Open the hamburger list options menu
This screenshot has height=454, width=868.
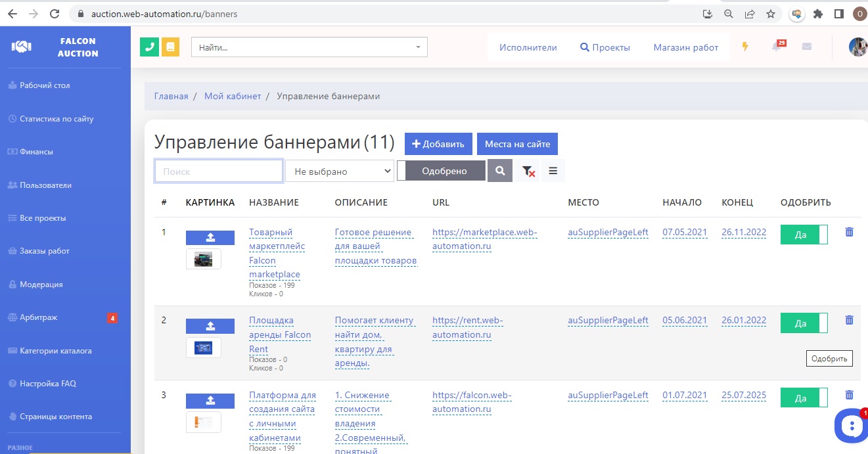553,171
